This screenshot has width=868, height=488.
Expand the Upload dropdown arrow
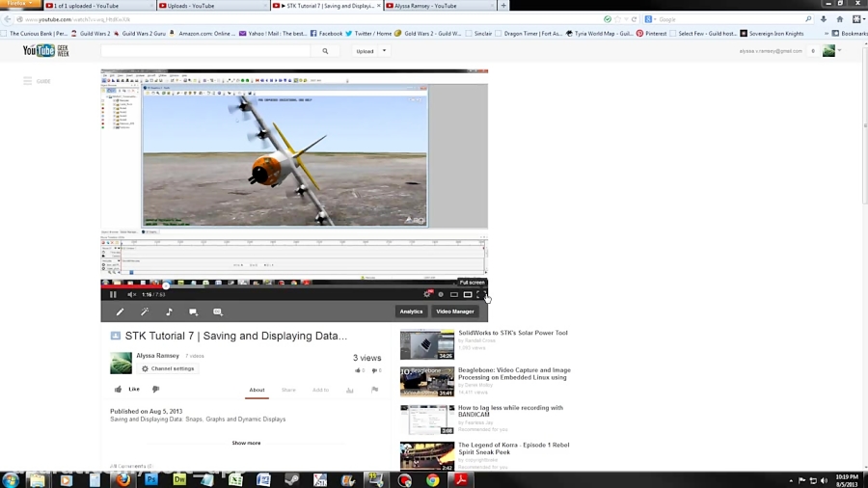click(384, 51)
